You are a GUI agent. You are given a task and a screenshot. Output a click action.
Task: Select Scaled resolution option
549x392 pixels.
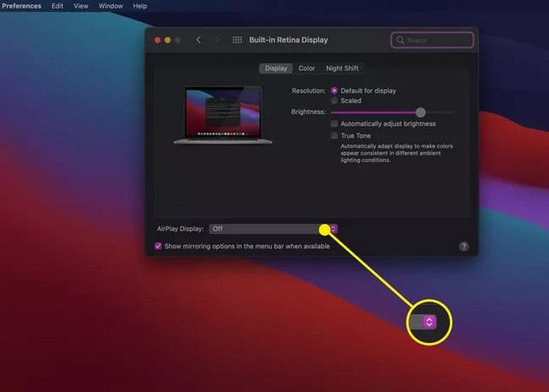(x=335, y=101)
